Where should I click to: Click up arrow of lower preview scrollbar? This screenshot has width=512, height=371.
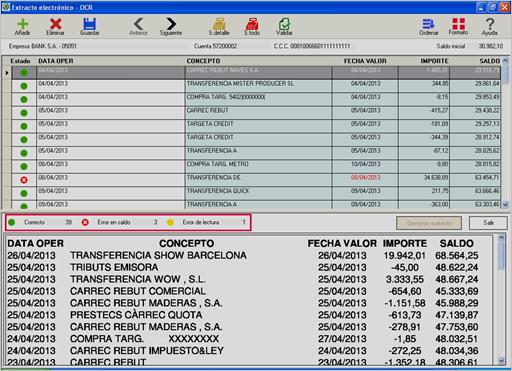501,238
